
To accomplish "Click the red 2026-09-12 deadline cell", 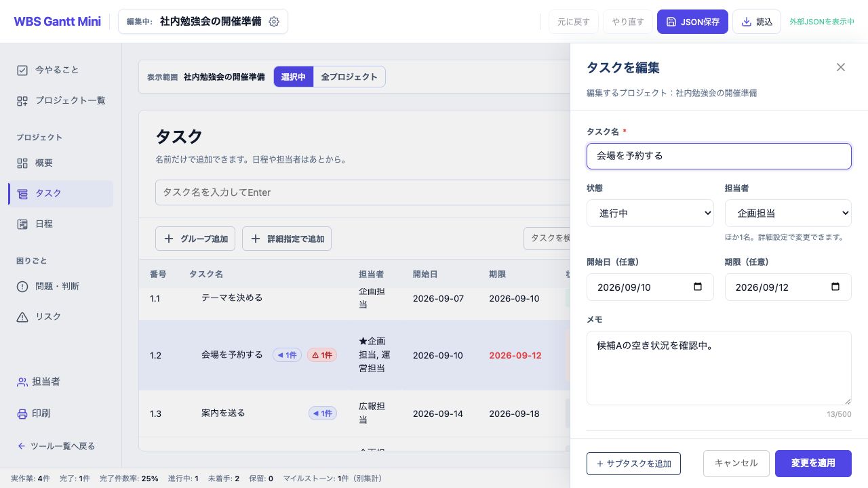I will [x=515, y=355].
